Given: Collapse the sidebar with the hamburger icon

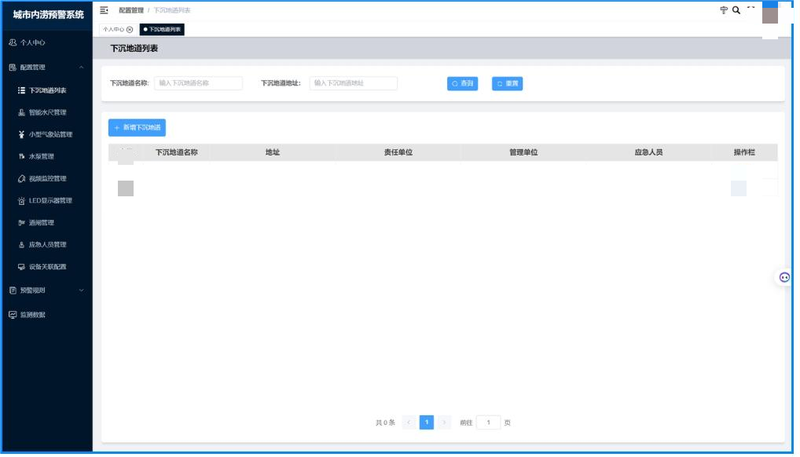Looking at the screenshot, I should 104,10.
